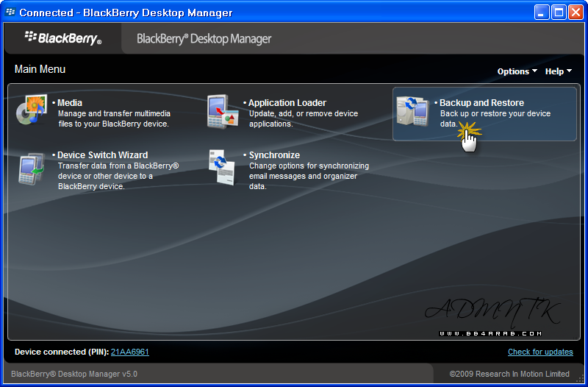Click the Check for updates link
The width and height of the screenshot is (588, 387).
click(540, 352)
